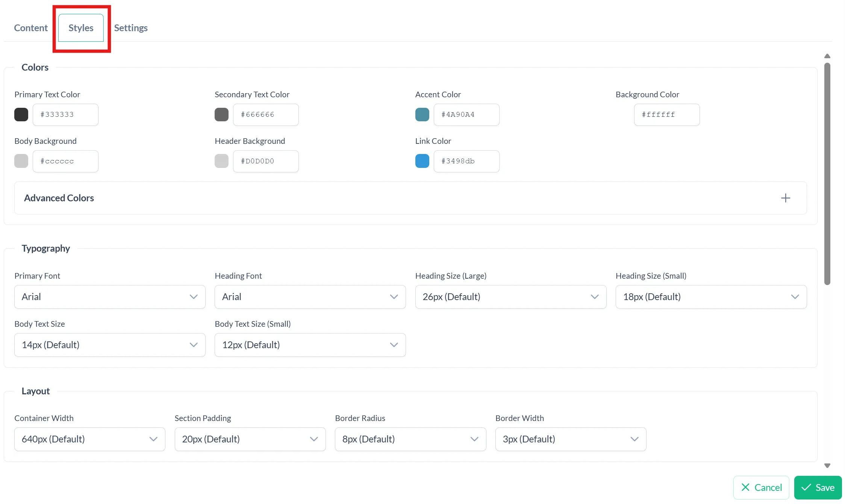Go to the Settings tab
The width and height of the screenshot is (845, 504).
pyautogui.click(x=131, y=28)
